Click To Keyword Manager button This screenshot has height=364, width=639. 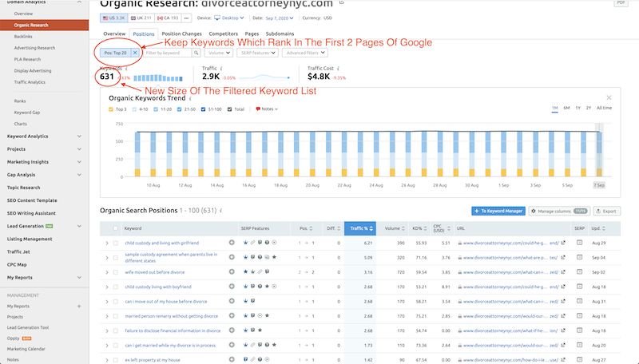tap(498, 211)
